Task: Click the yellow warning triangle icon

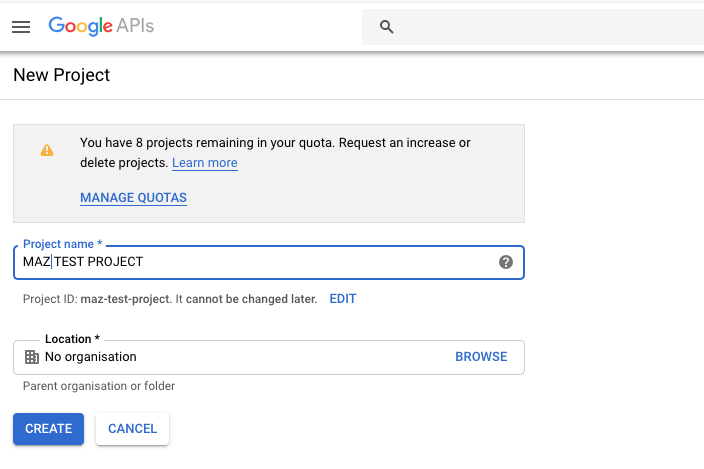Action: (47, 150)
